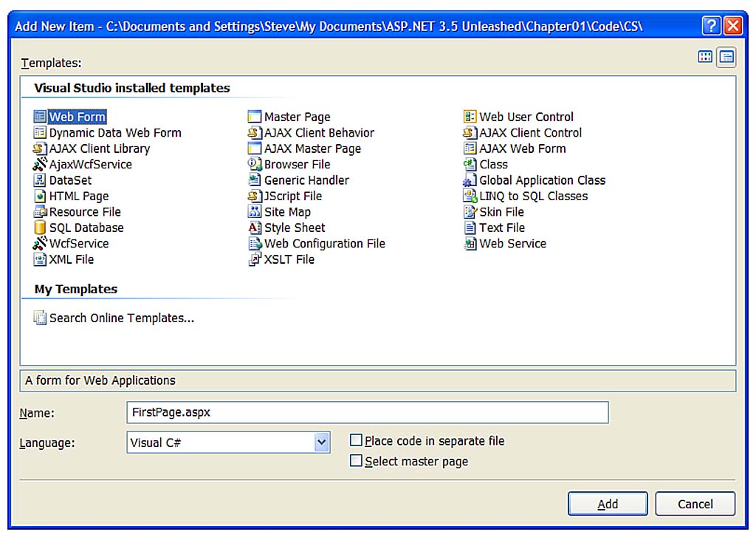Select the Skin File icon
Screen dimensions: 756x540
click(470, 212)
